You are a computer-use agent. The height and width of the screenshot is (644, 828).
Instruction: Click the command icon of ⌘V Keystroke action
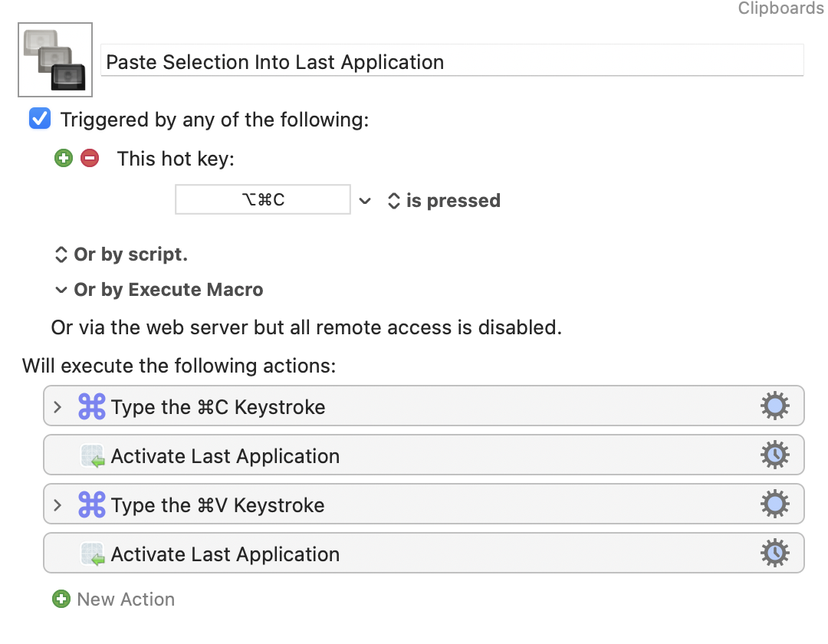91,505
